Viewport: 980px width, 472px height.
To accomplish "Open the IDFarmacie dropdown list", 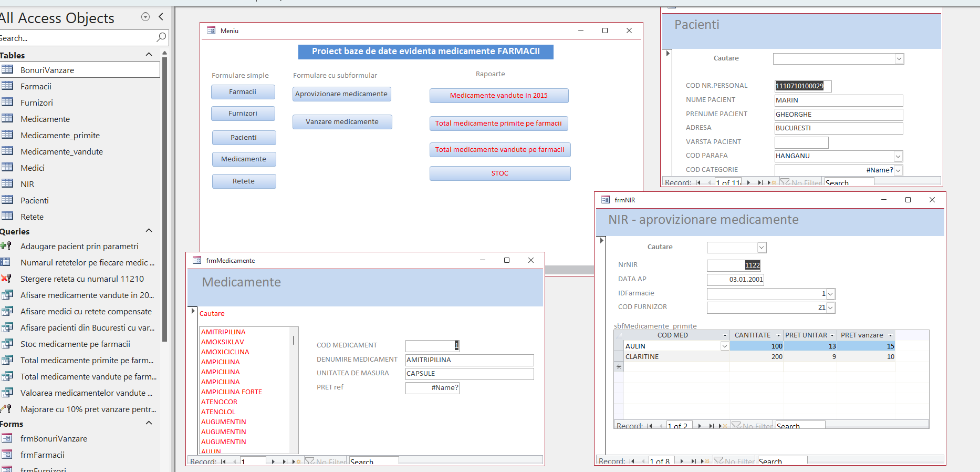I will click(x=830, y=294).
